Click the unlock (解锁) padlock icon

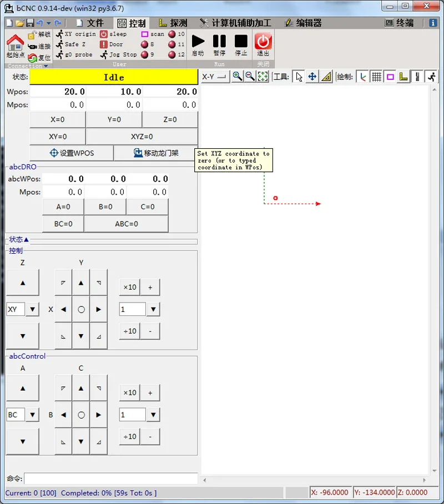[32, 35]
